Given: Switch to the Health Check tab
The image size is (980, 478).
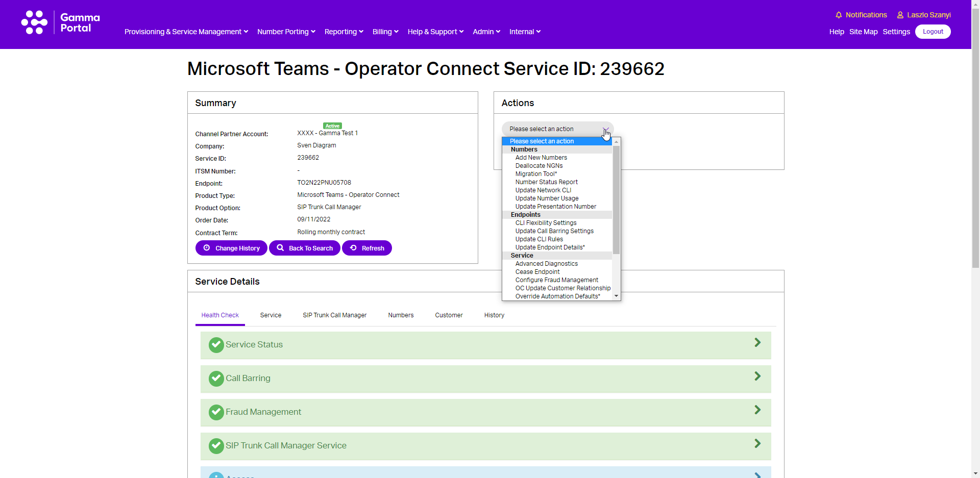Looking at the screenshot, I should (x=220, y=315).
